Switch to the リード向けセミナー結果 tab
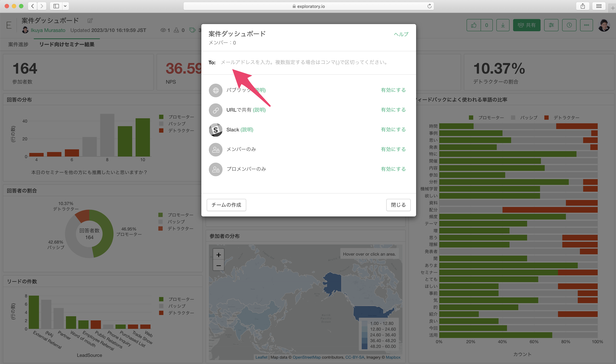 (67, 44)
